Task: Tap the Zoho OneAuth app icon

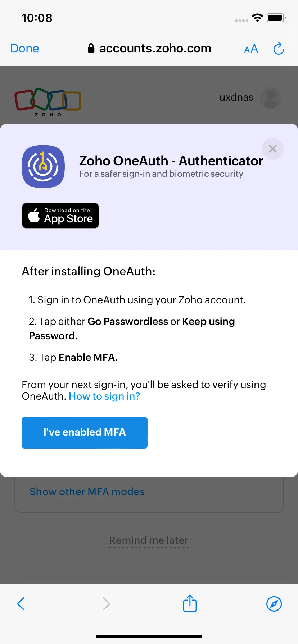Action: 43,166
